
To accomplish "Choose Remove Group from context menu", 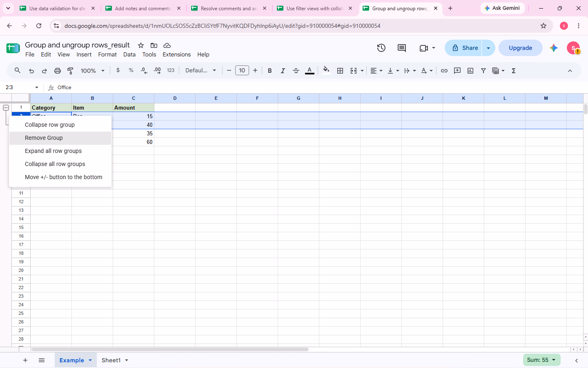I will click(x=60, y=138).
